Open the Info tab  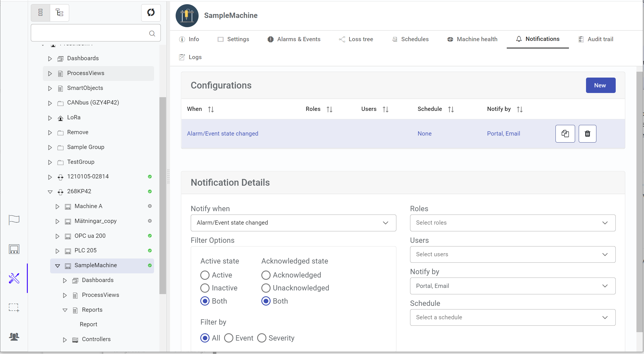189,39
